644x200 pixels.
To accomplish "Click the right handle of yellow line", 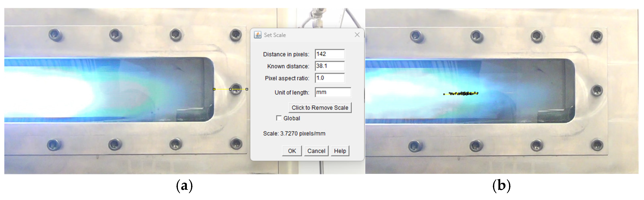I will (x=247, y=89).
